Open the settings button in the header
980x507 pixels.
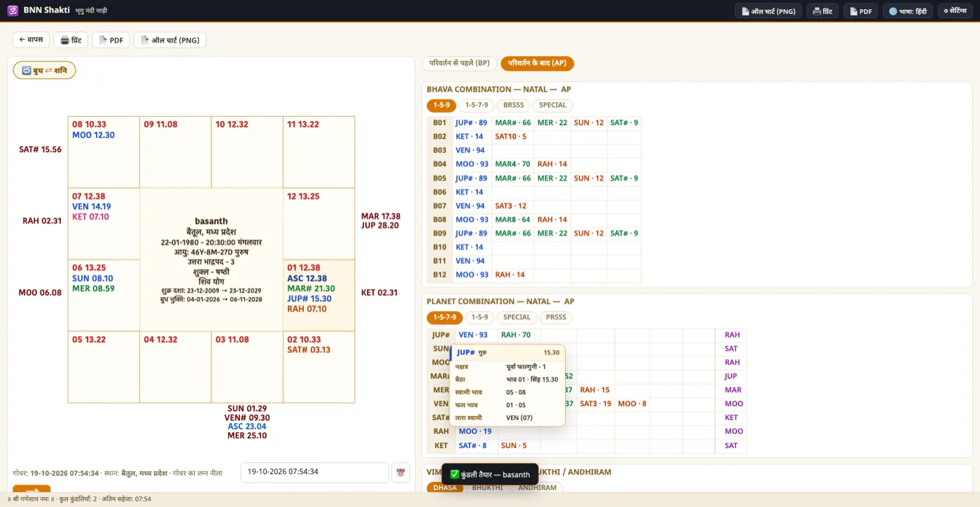[955, 11]
